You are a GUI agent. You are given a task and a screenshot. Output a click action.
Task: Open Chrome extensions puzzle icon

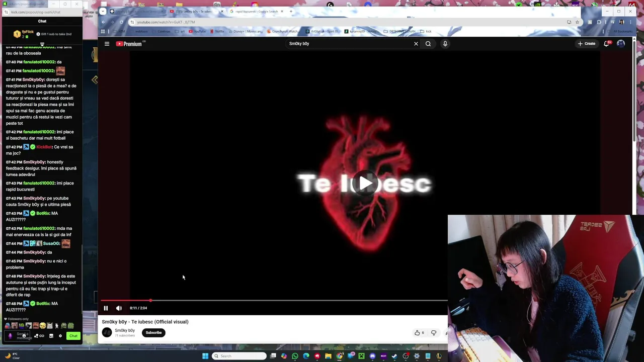(599, 22)
